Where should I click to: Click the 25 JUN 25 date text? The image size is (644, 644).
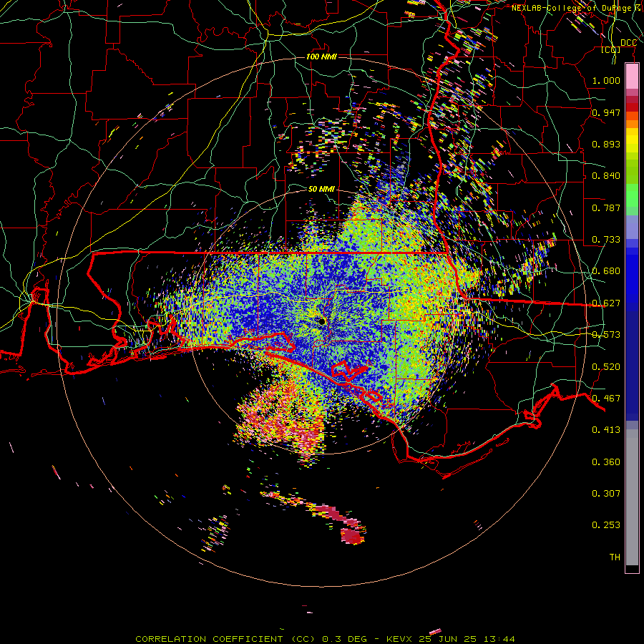(448, 639)
